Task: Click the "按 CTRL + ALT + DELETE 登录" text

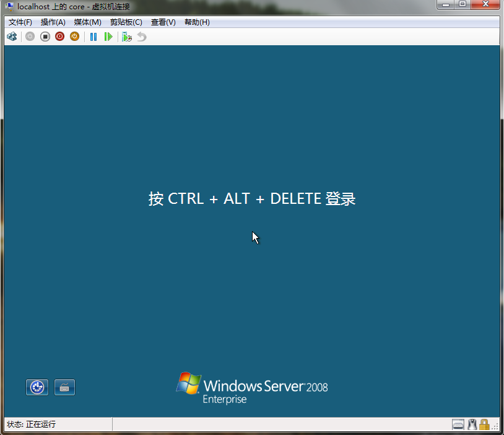Action: point(252,198)
